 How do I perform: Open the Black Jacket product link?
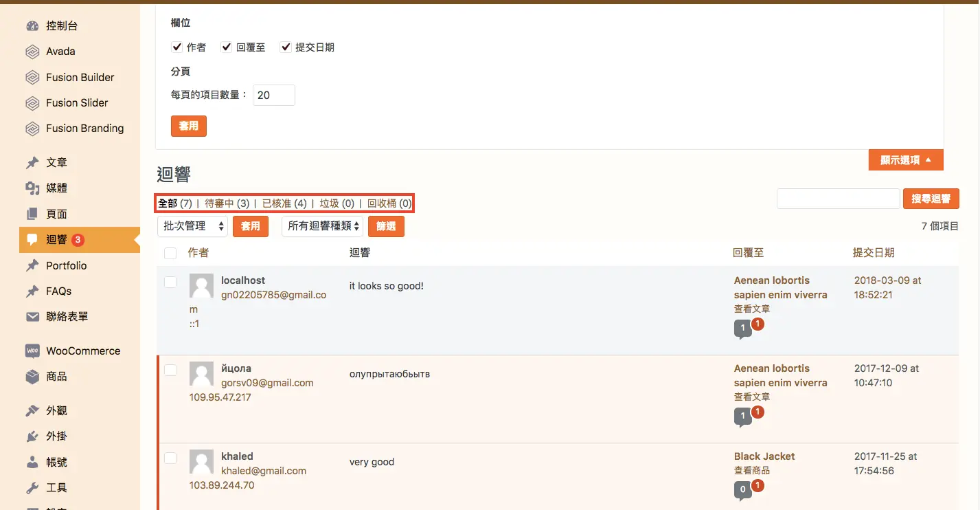click(764, 456)
